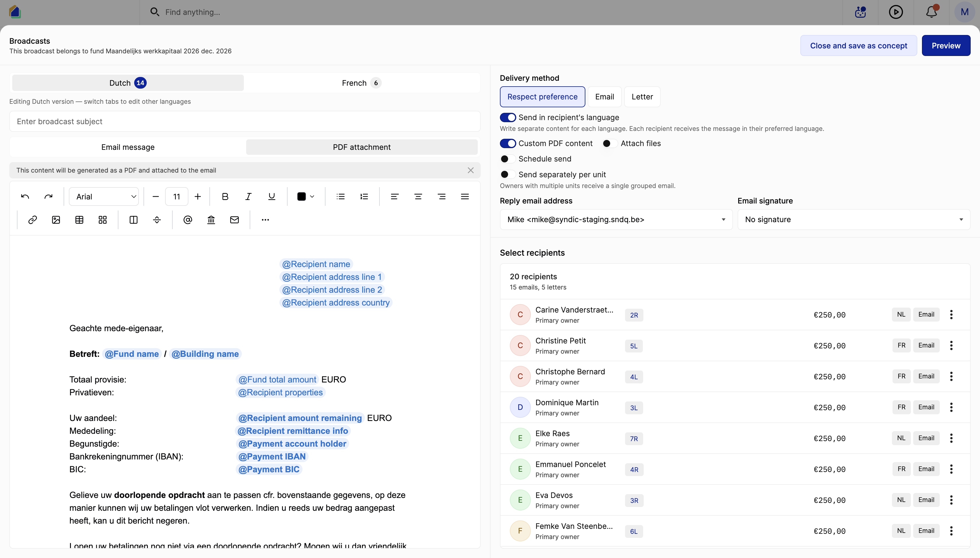
Task: Open the options menu for Christophe Bernard
Action: pyautogui.click(x=951, y=376)
